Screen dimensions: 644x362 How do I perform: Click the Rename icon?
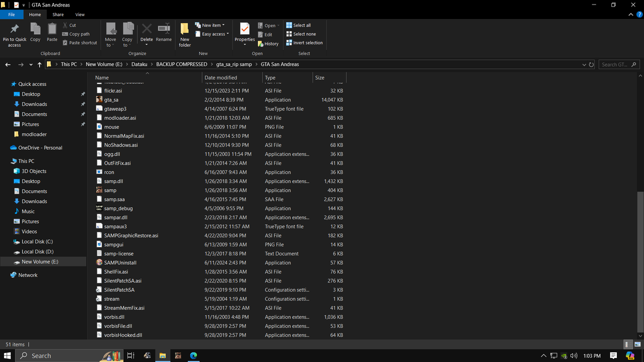coord(164,28)
